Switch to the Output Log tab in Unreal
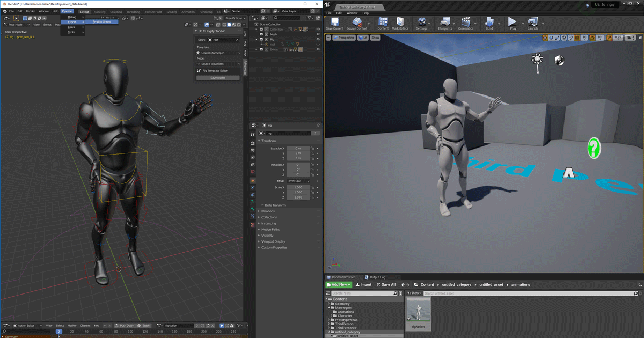Screen dimensions: 644x338 pos(377,277)
